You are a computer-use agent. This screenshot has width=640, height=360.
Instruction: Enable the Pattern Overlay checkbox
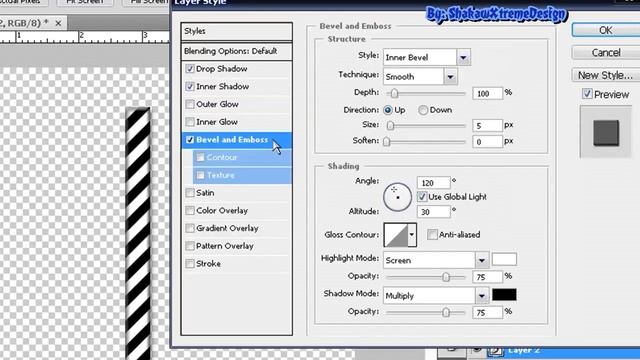click(189, 246)
